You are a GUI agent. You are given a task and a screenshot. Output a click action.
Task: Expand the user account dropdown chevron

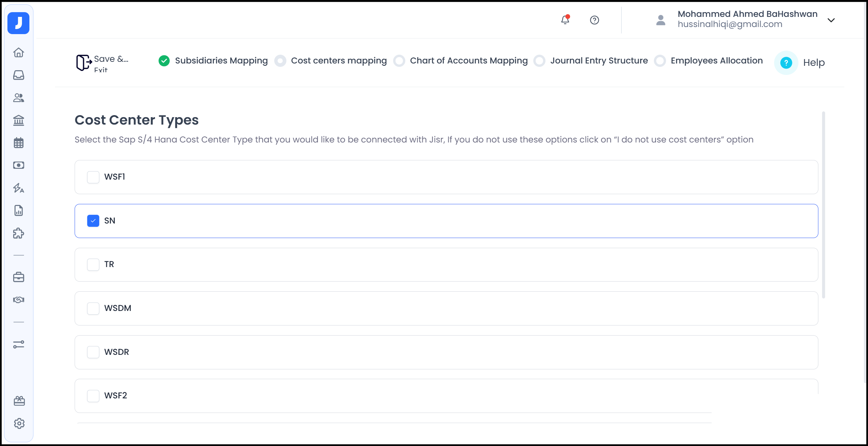click(x=831, y=20)
